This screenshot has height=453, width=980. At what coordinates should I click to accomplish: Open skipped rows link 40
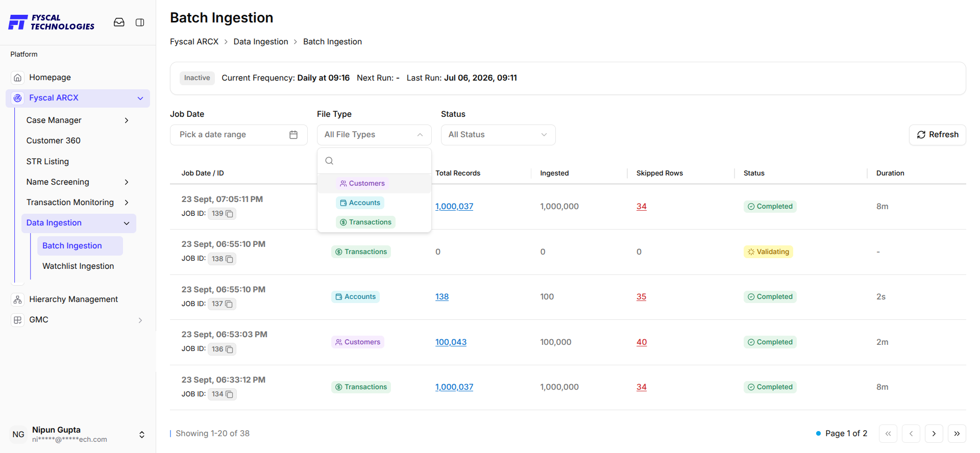click(642, 342)
